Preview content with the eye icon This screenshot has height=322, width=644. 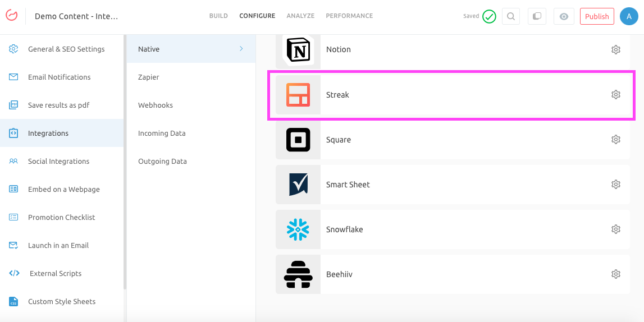564,16
